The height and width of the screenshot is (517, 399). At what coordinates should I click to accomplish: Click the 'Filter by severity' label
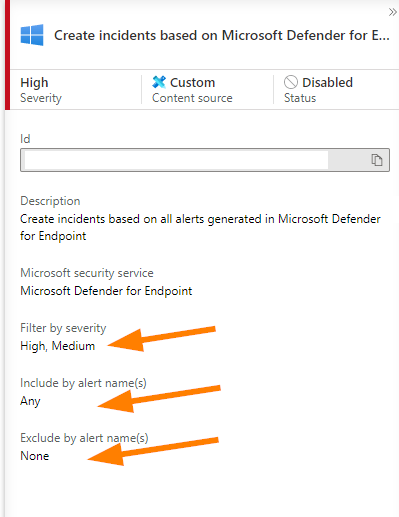[63, 328]
